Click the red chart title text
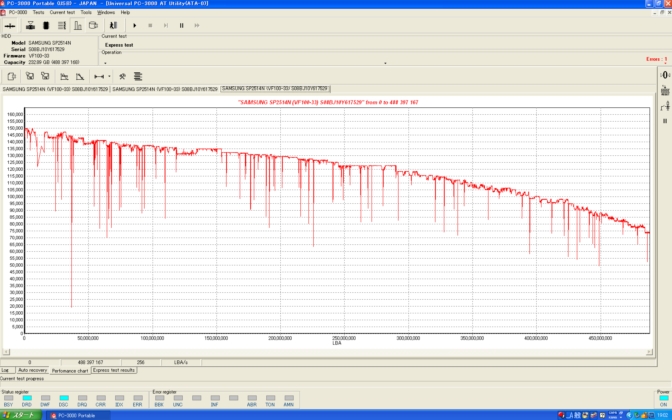 328,102
